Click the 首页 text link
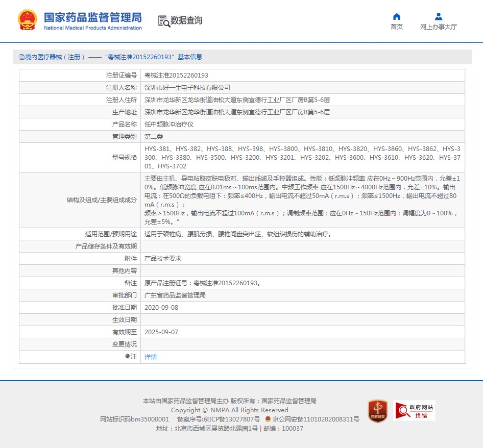 point(397,27)
